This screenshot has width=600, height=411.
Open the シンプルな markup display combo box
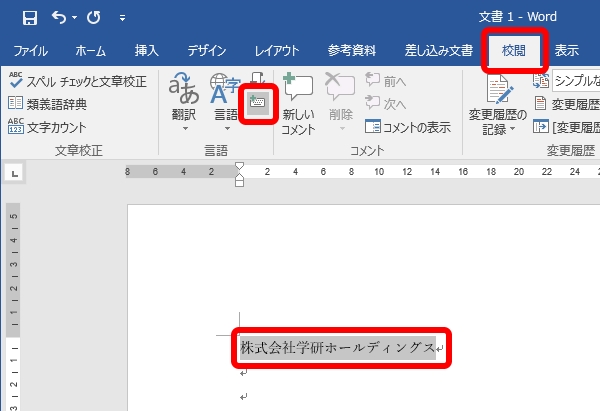pyautogui.click(x=576, y=81)
